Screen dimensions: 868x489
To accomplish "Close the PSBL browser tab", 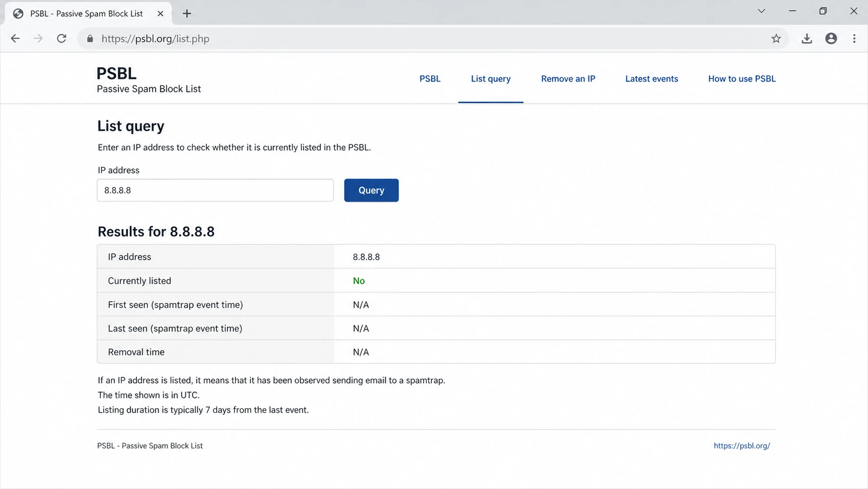I will [160, 14].
